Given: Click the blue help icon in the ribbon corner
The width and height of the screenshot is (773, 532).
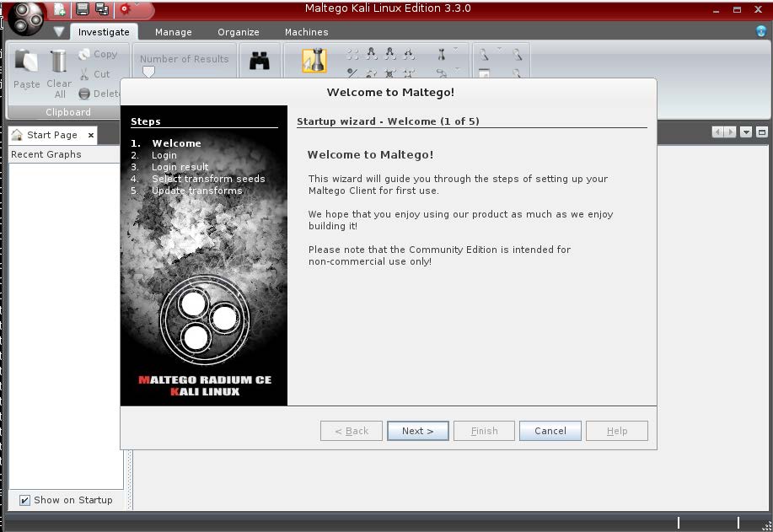Looking at the screenshot, I should (761, 31).
